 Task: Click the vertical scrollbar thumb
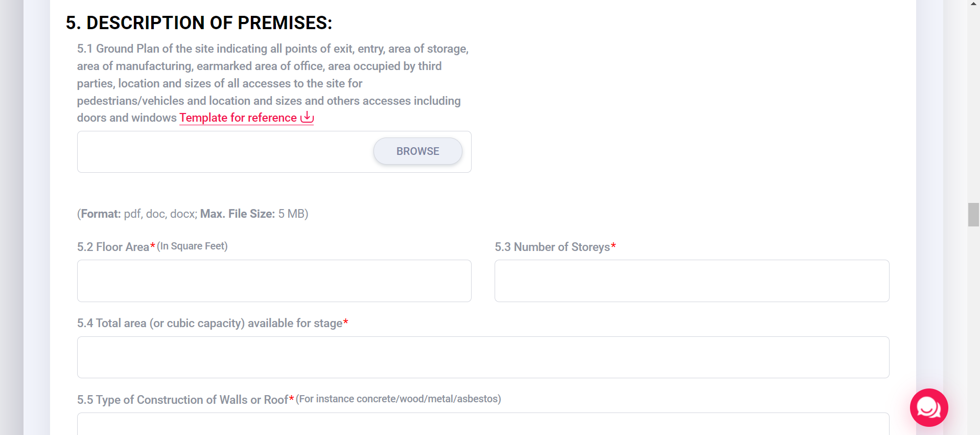click(973, 215)
